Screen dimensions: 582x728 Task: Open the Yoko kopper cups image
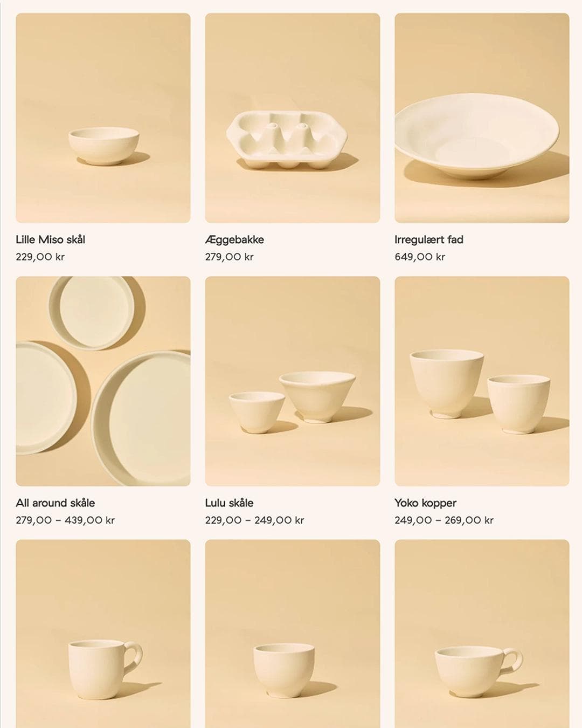(482, 381)
